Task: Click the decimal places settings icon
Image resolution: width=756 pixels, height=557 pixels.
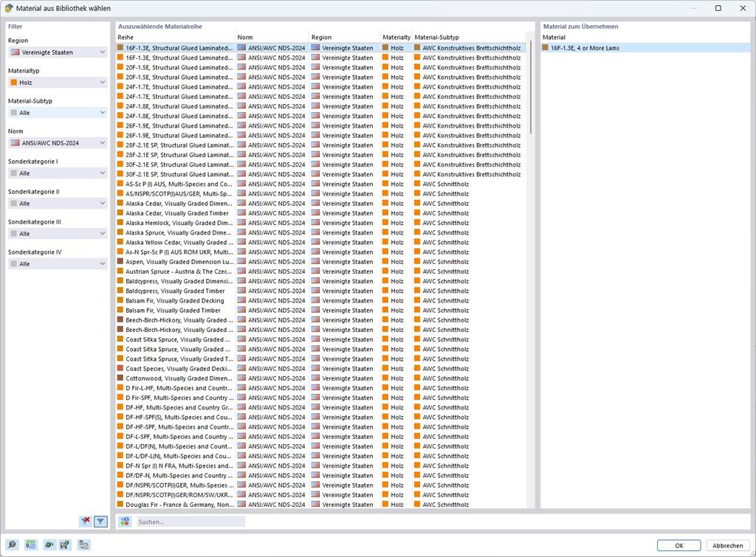Action: [x=30, y=544]
